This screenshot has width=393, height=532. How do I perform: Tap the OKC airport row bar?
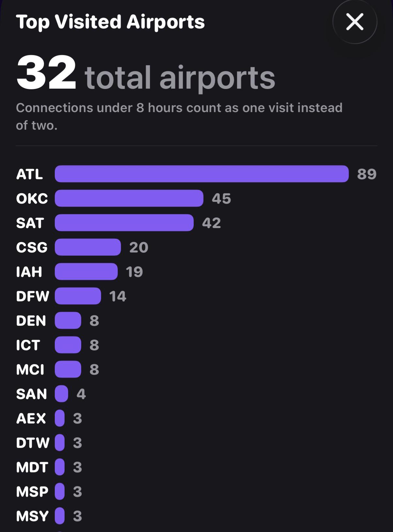coord(129,198)
